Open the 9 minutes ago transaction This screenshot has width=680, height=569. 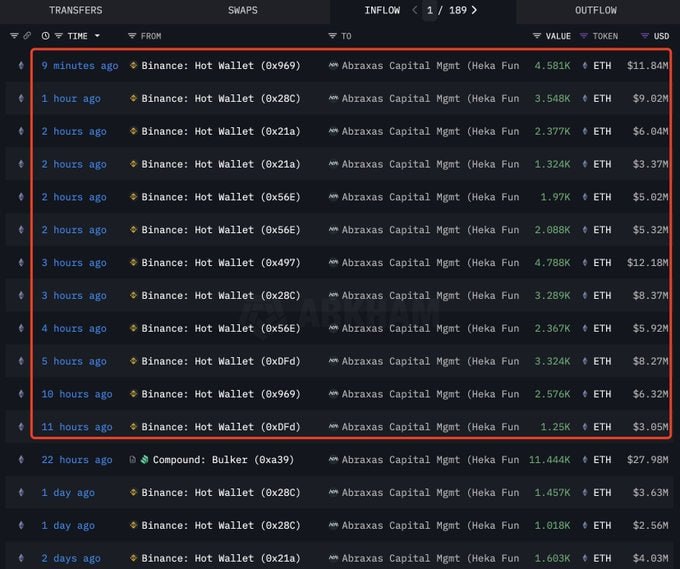pyautogui.click(x=80, y=66)
